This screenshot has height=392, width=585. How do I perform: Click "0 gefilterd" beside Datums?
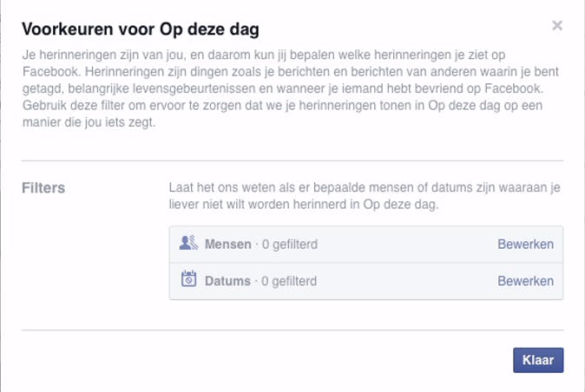[288, 281]
